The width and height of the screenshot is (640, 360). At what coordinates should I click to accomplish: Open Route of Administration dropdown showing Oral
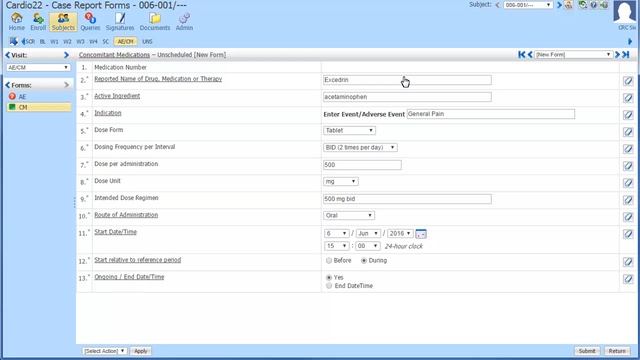[x=349, y=216]
